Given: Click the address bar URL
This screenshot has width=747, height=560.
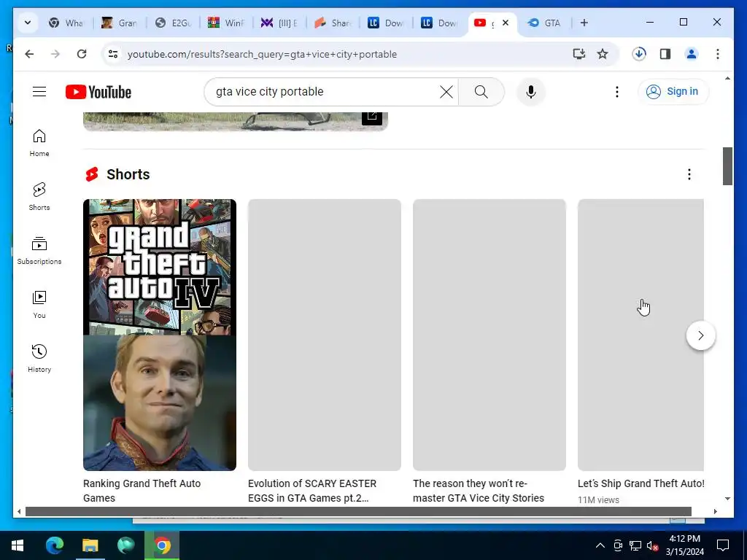Looking at the screenshot, I should tap(262, 54).
